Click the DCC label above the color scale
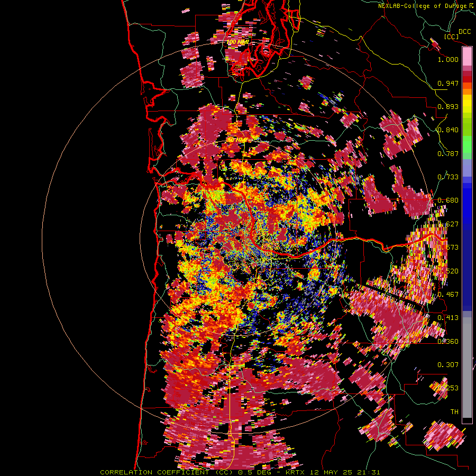Screen dimensions: 476x476 (x=464, y=31)
